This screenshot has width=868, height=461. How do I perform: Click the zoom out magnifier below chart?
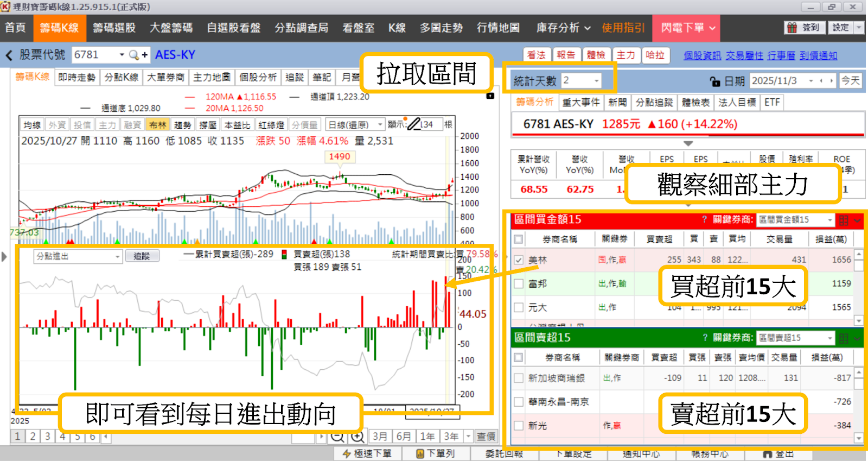pos(337,437)
